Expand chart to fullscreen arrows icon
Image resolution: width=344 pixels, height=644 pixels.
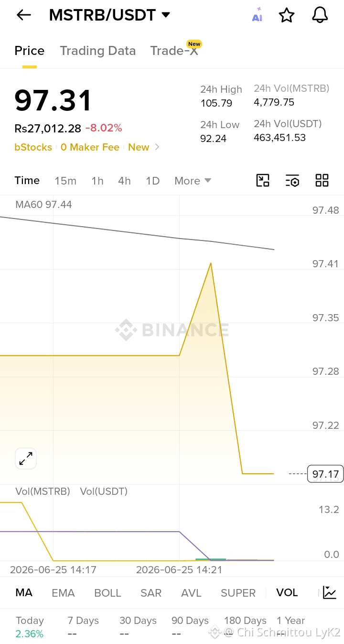point(26,459)
